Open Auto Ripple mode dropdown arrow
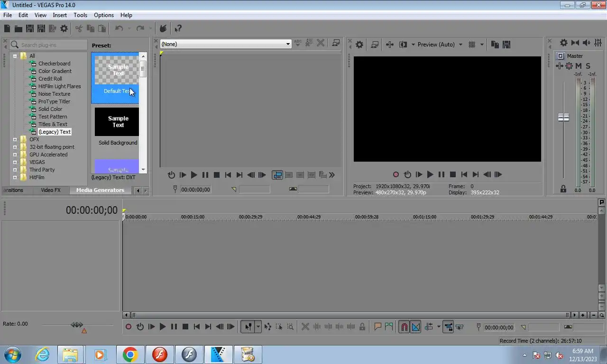The width and height of the screenshot is (607, 364). tap(438, 327)
